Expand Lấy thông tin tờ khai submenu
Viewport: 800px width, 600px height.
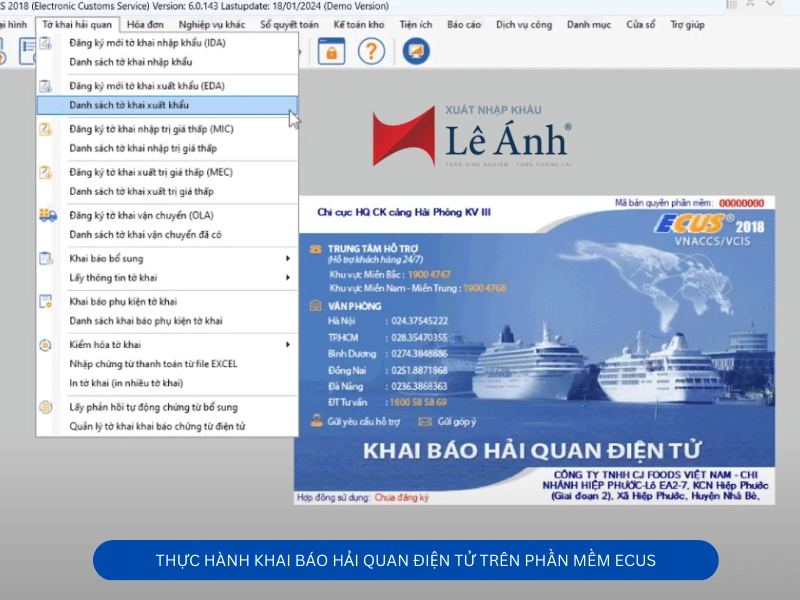pos(288,278)
